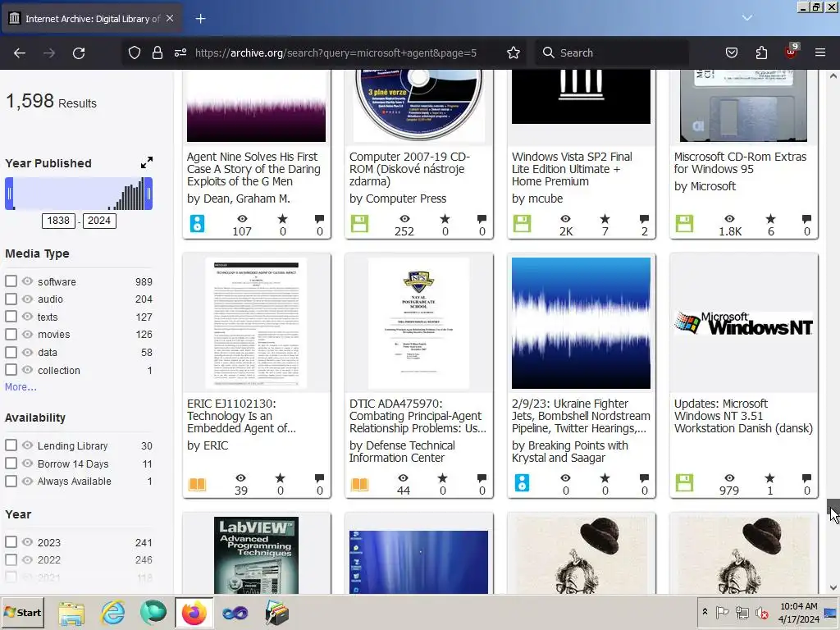Open the Firefox hamburger menu
840x630 pixels.
point(820,52)
